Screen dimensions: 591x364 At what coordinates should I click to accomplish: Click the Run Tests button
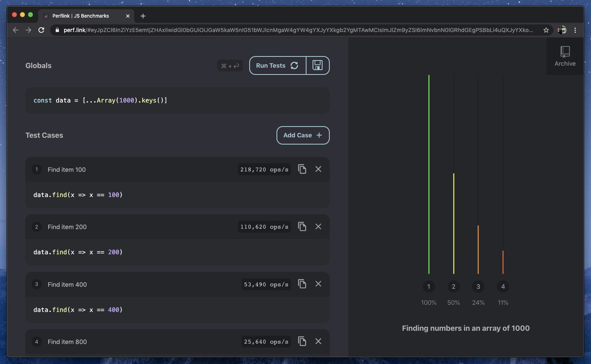[x=278, y=66]
